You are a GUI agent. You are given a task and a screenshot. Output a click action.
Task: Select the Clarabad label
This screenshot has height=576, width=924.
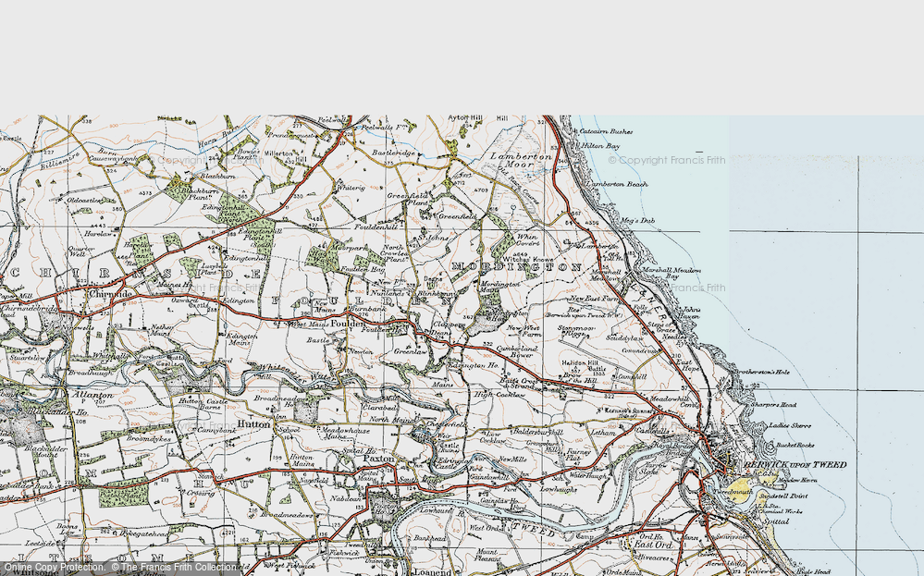tap(379, 407)
